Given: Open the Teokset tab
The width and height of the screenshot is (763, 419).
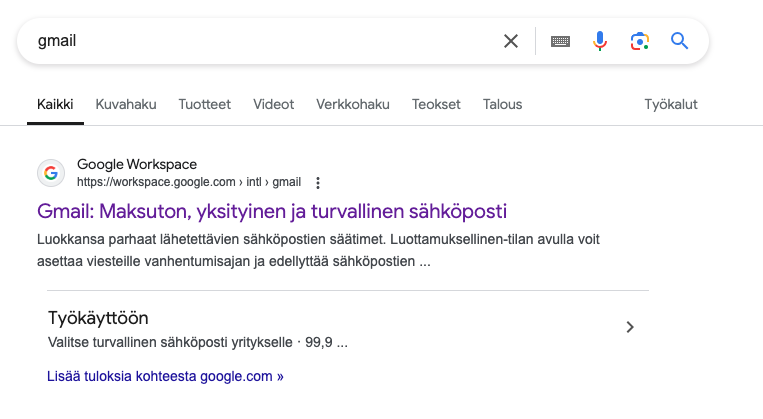Looking at the screenshot, I should tap(436, 104).
